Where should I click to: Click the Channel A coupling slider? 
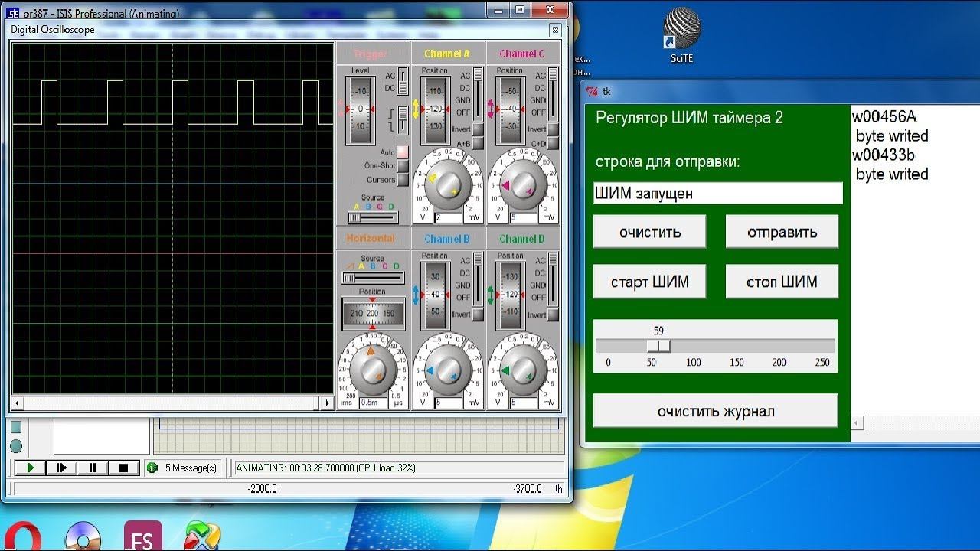click(x=479, y=93)
